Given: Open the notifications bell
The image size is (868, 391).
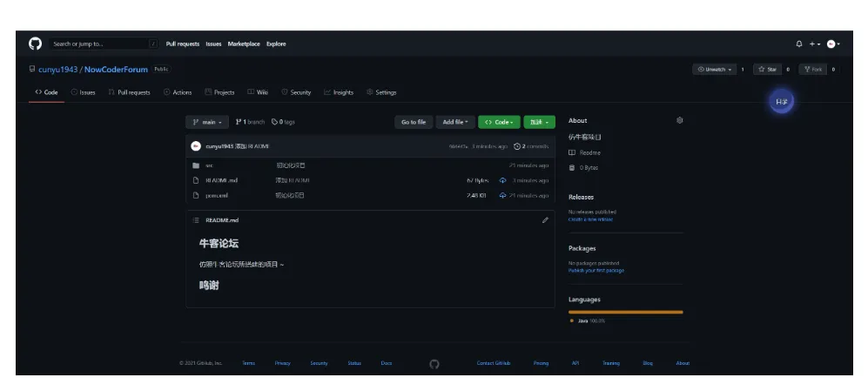Looking at the screenshot, I should point(799,44).
